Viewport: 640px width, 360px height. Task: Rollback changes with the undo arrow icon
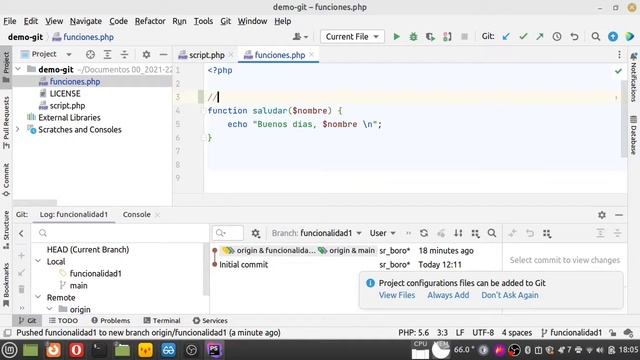pos(574,37)
